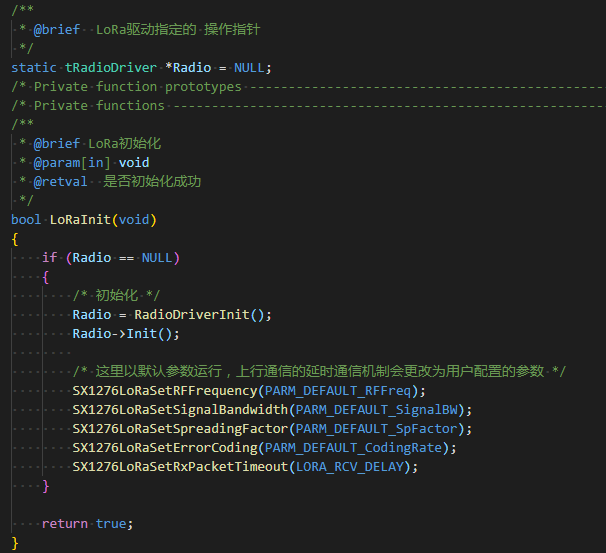Click SX1276LoRaSetSpreadingFactor function call
Viewport: 606px width, 553px height.
point(180,429)
